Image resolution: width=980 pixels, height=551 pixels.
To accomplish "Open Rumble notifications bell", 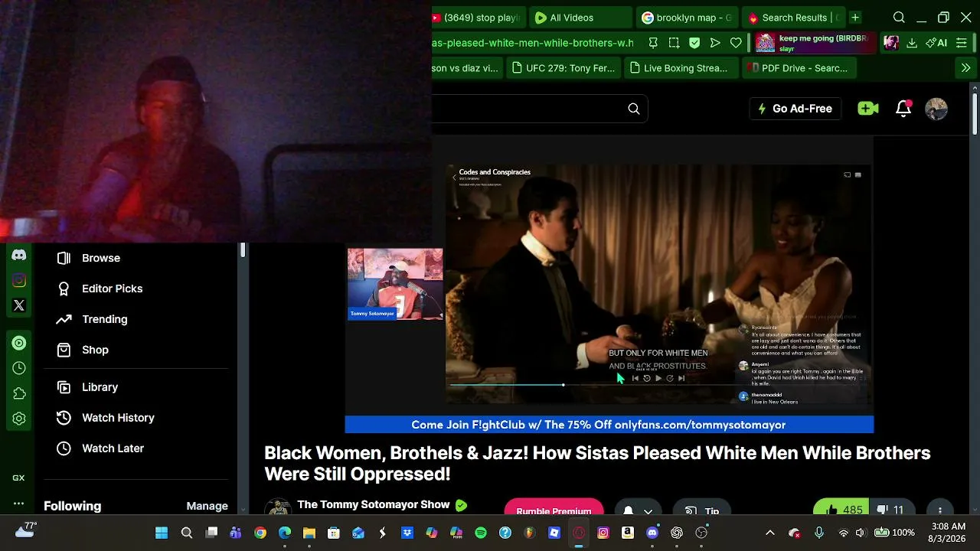I will tap(903, 109).
